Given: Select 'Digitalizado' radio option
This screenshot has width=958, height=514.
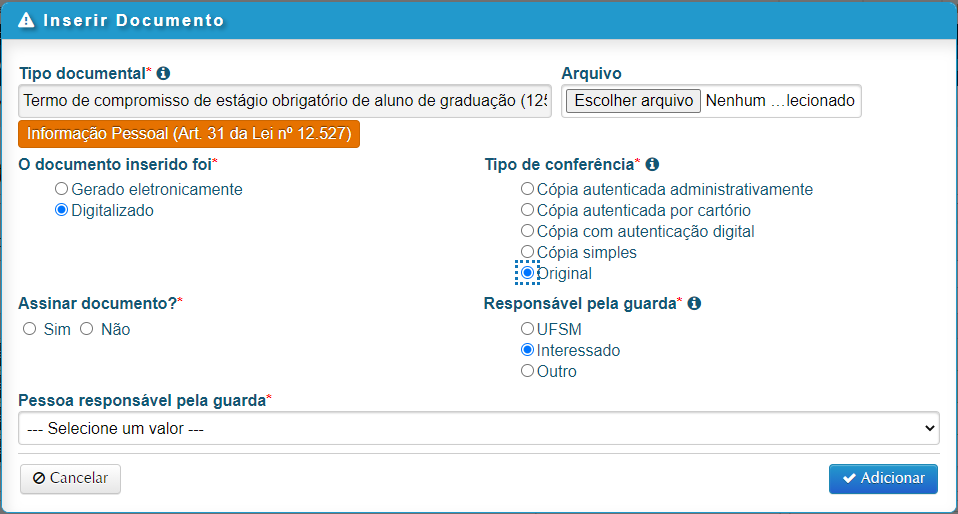Looking at the screenshot, I should click(x=62, y=210).
